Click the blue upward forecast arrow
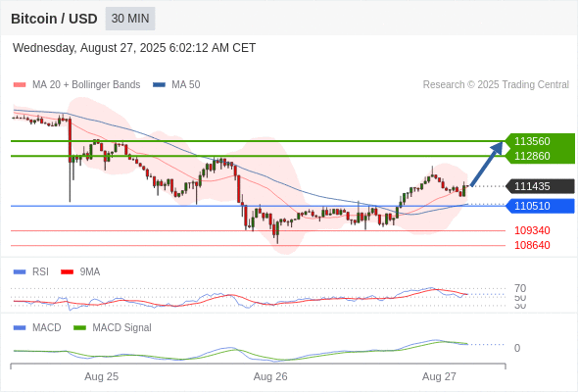Image resolution: width=578 pixels, height=392 pixels. click(487, 164)
